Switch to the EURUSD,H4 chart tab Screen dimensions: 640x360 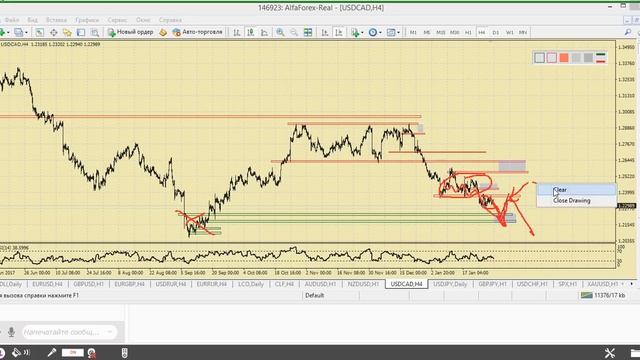pos(47,284)
